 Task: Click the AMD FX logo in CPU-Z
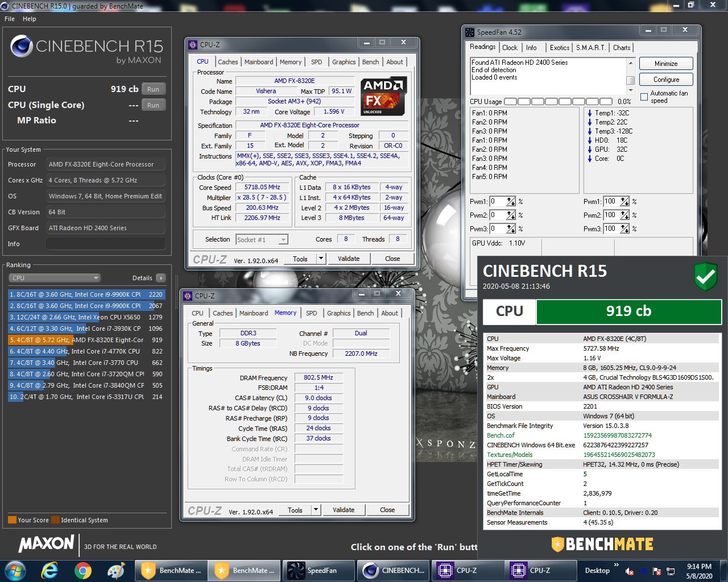(384, 96)
